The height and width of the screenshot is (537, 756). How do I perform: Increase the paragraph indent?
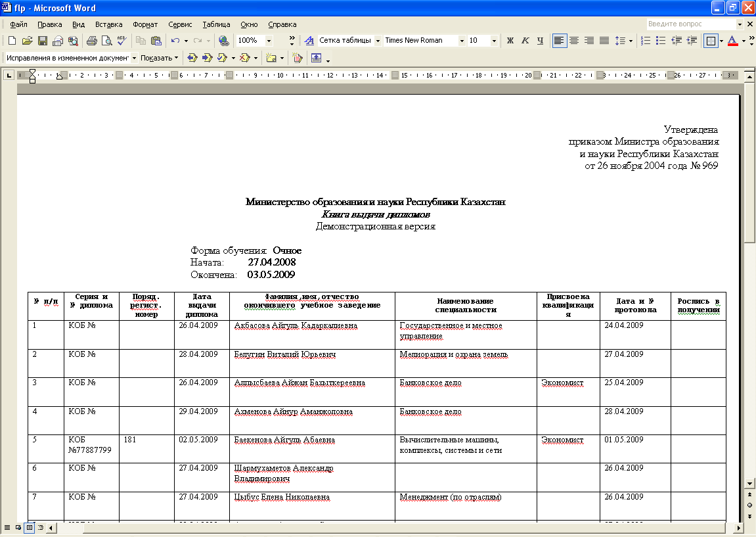(692, 41)
